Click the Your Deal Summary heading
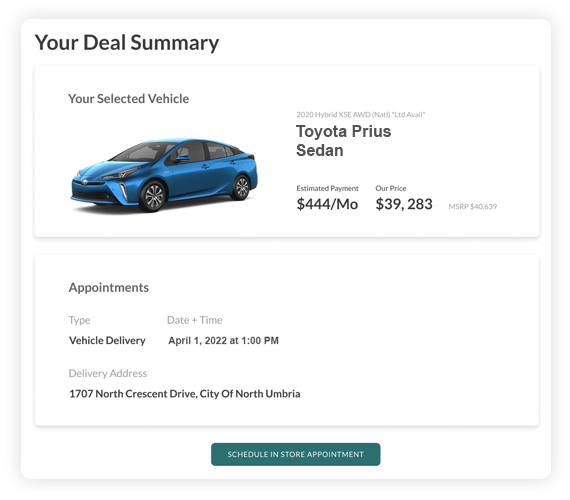Screen dimensions: 570x500 [127, 43]
